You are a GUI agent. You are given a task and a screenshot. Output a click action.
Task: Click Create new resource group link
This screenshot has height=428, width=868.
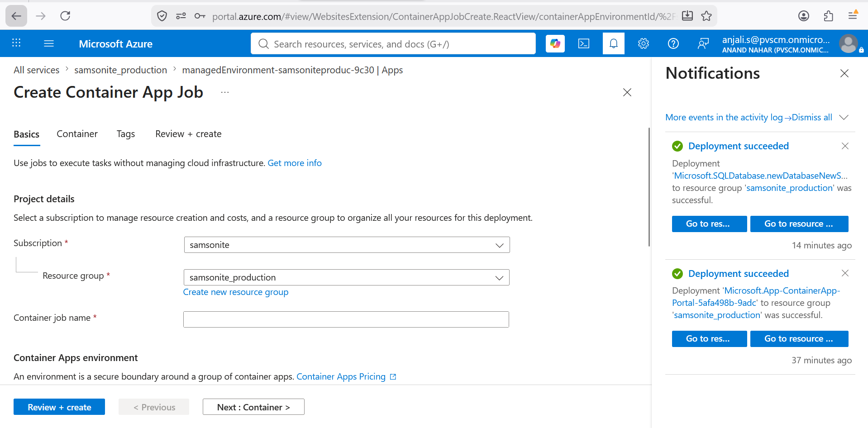[236, 292]
